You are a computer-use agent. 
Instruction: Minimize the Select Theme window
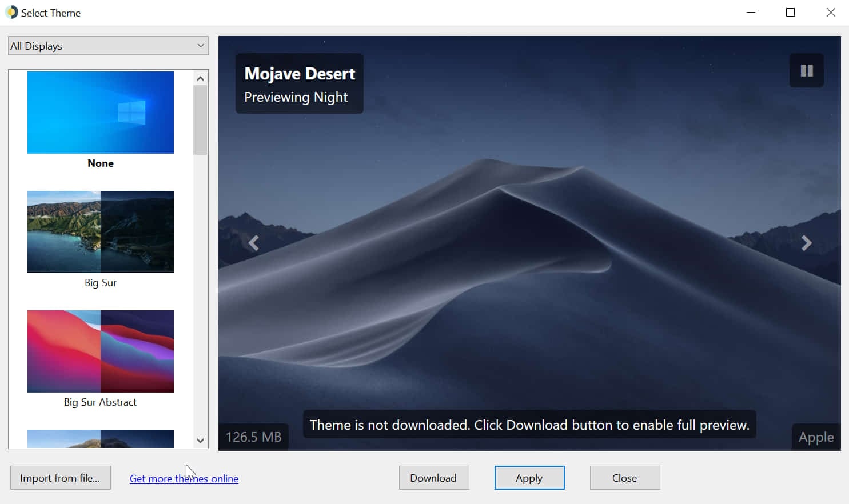751,13
